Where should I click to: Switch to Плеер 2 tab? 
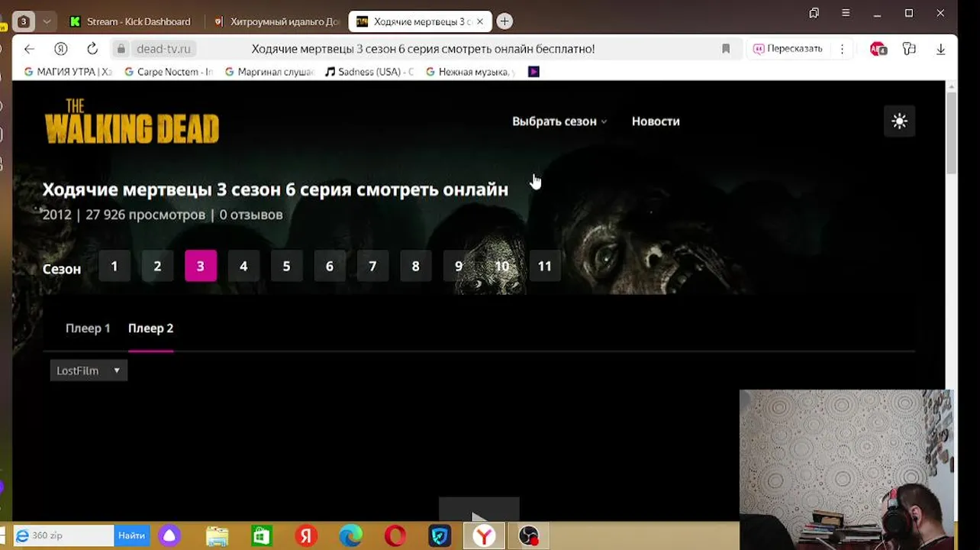(x=150, y=328)
